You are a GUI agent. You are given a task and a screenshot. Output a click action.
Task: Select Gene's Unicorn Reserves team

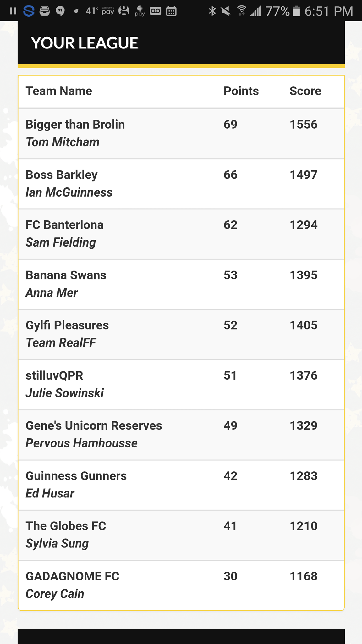181,435
